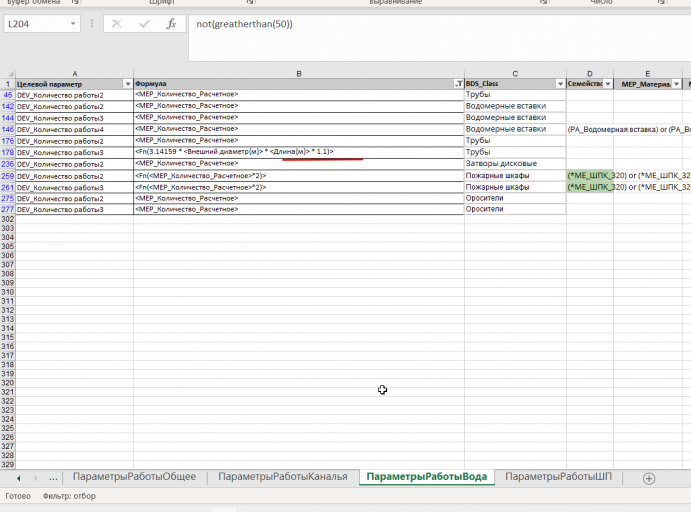
Task: Select row header 1
Action: 7,84
